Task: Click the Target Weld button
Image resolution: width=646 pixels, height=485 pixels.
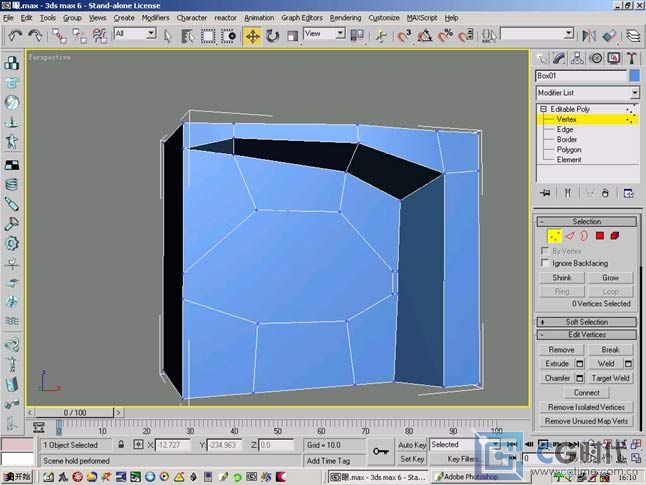Action: click(x=610, y=378)
